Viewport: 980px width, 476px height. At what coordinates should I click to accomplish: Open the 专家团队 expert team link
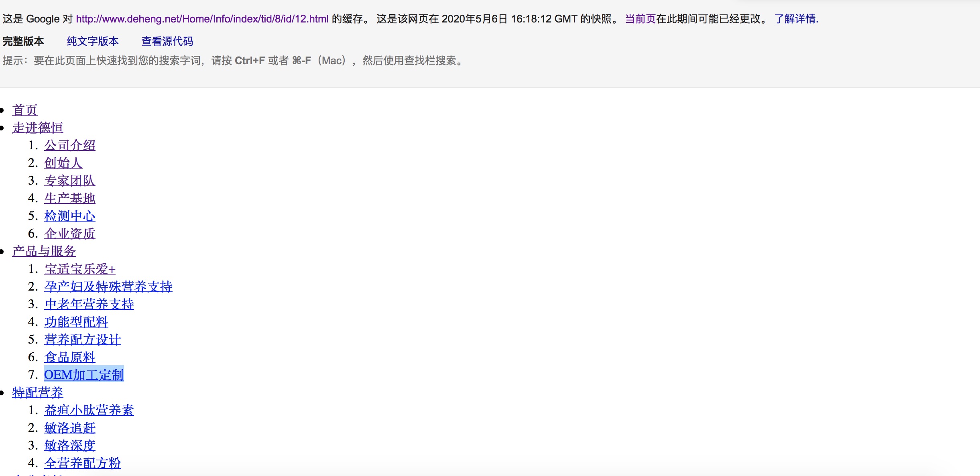click(x=70, y=181)
